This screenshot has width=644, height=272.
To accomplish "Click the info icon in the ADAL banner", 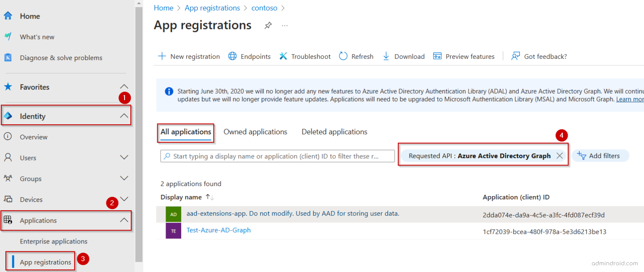I will [169, 92].
